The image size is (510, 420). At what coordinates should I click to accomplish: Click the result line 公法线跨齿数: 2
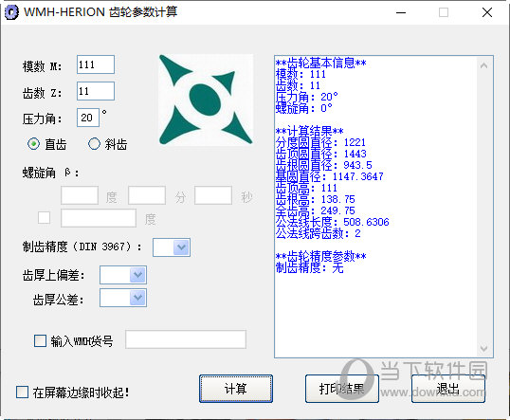tap(319, 233)
